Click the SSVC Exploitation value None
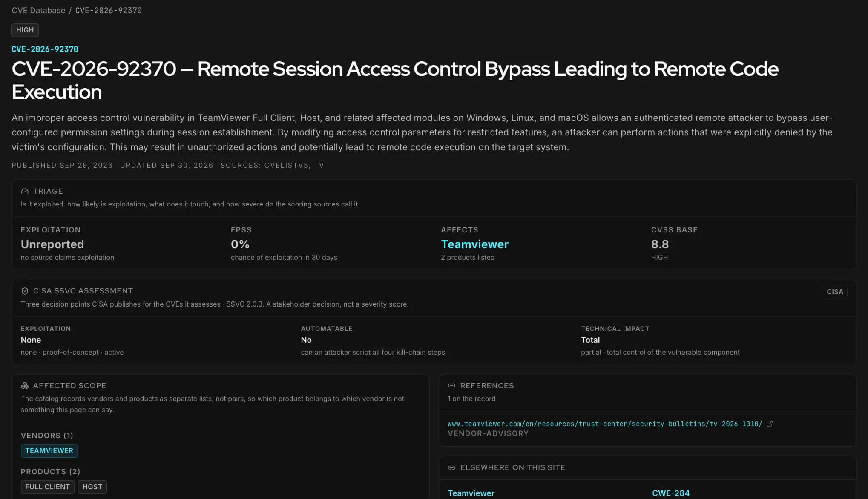Image resolution: width=868 pixels, height=499 pixels. (x=31, y=340)
